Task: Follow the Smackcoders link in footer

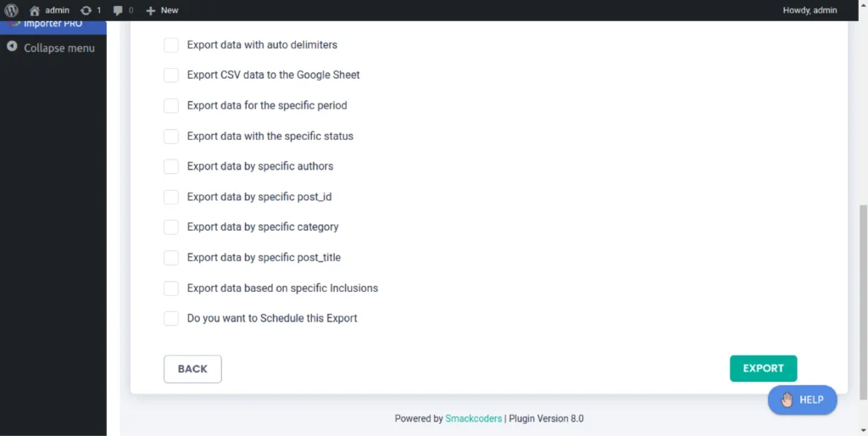Action: (x=473, y=418)
